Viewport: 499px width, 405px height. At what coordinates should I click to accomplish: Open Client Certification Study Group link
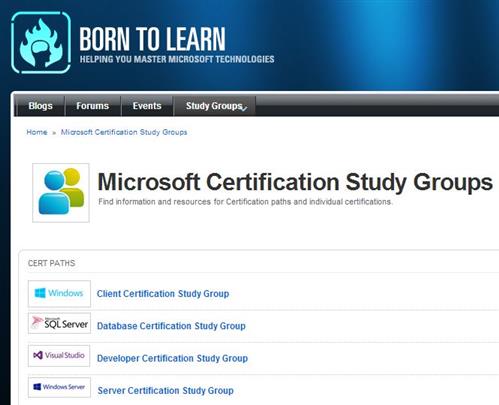pos(163,294)
